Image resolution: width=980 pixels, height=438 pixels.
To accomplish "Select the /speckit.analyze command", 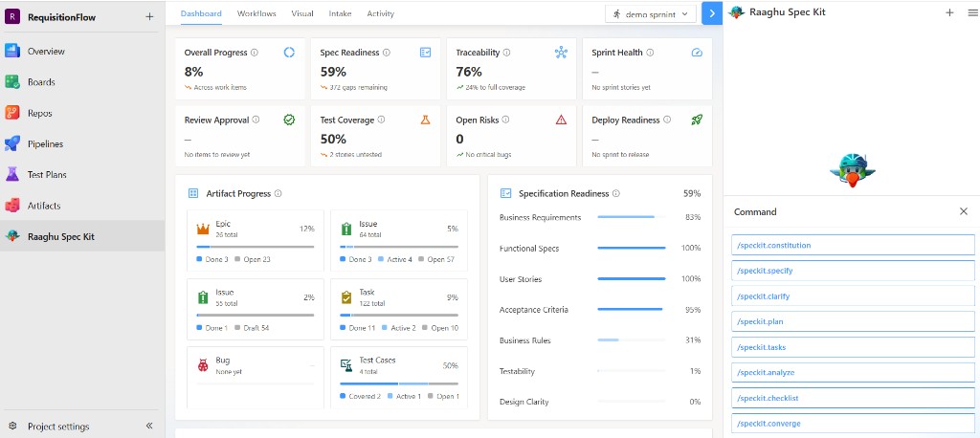I will 853,372.
